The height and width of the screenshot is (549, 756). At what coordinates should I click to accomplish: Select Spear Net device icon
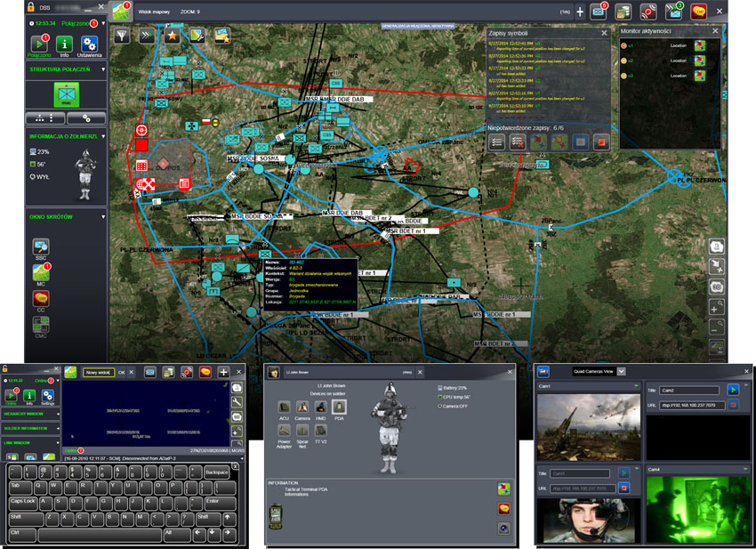click(x=302, y=431)
